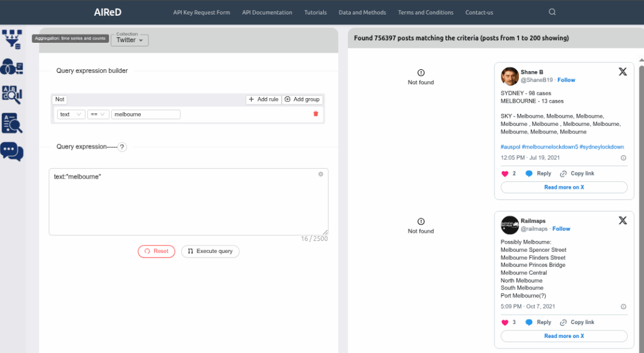Screen dimensions: 644x353
Task: Click the melbourne value input field
Action: pos(146,115)
